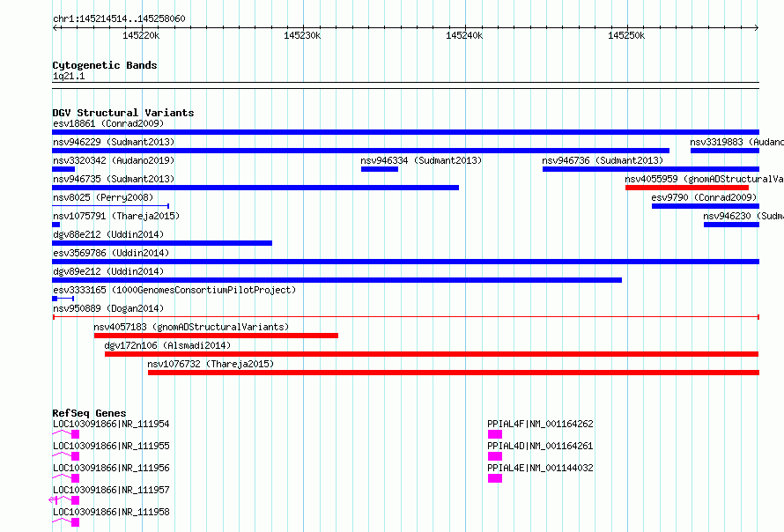Select esv3569786 (Uddin2014) label
784x532 pixels.
[x=111, y=253]
